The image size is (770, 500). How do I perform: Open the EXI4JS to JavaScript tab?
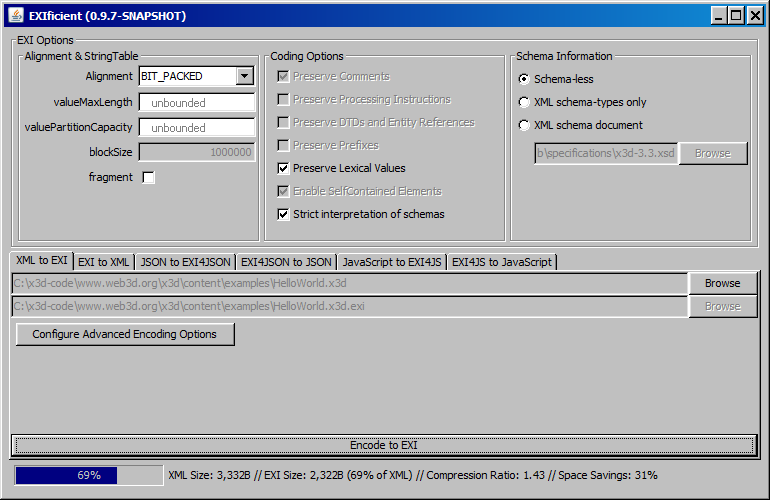[x=502, y=262]
